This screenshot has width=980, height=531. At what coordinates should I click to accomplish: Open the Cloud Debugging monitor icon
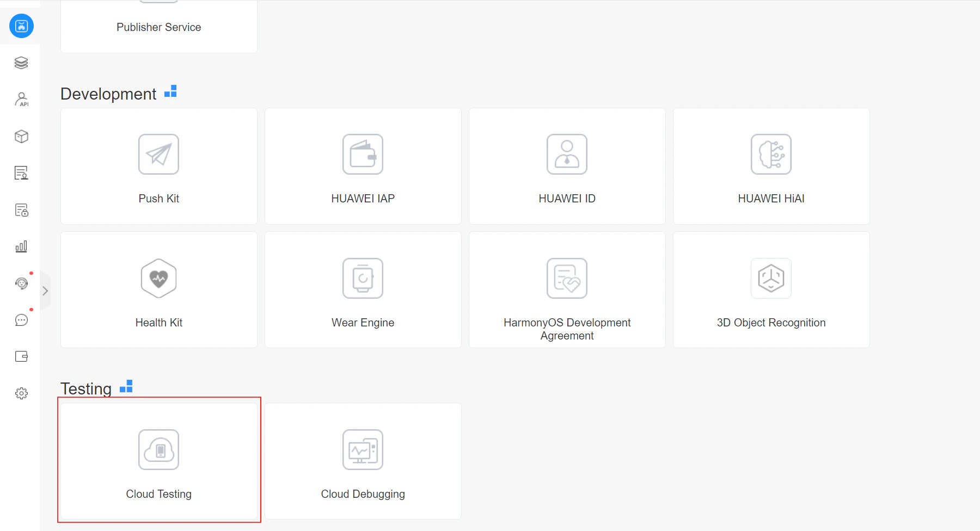(363, 449)
